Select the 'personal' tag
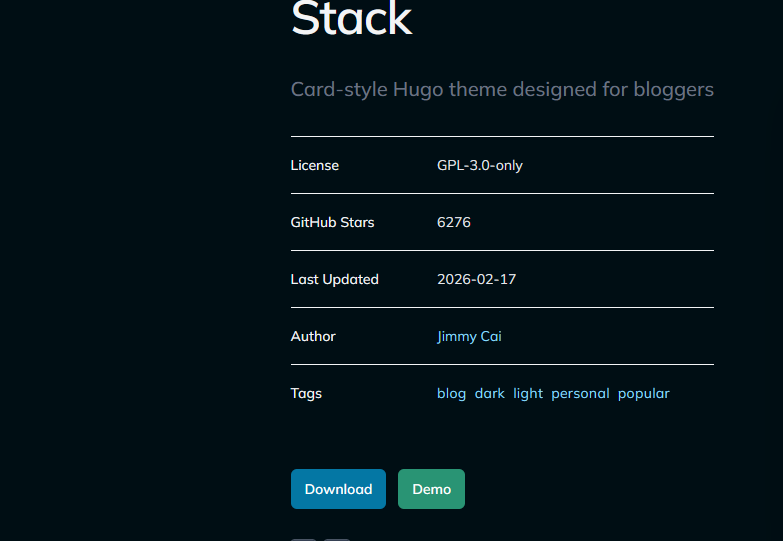 (x=580, y=393)
